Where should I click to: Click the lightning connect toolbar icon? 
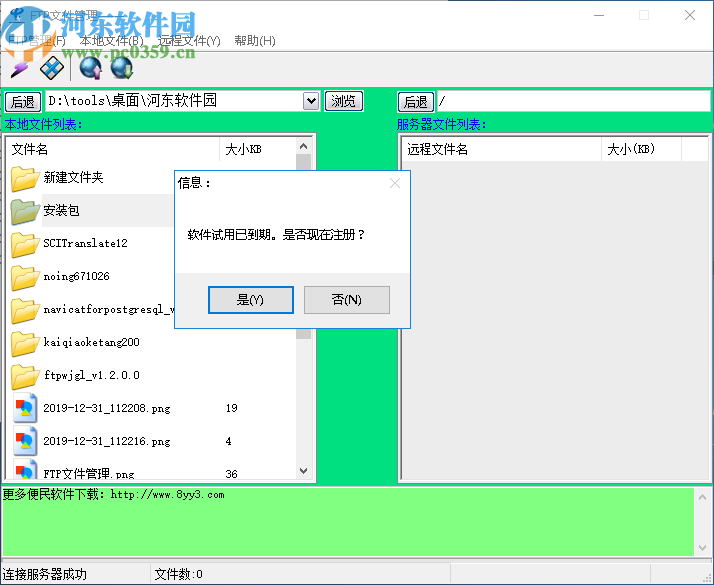tap(20, 69)
